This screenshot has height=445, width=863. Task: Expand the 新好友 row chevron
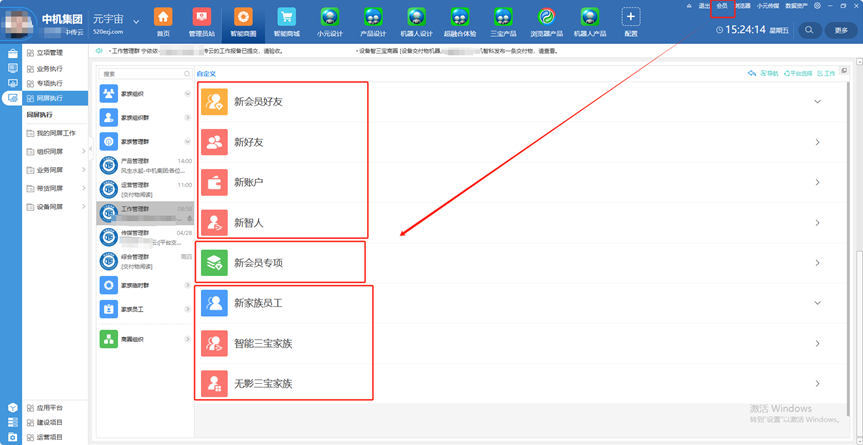click(x=817, y=142)
